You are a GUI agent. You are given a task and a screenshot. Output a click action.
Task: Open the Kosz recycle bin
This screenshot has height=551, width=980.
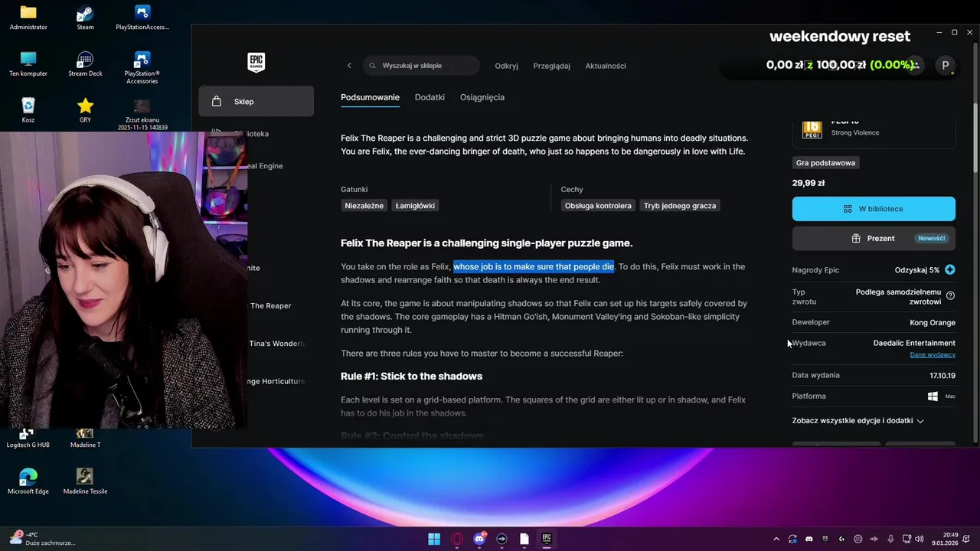[28, 111]
